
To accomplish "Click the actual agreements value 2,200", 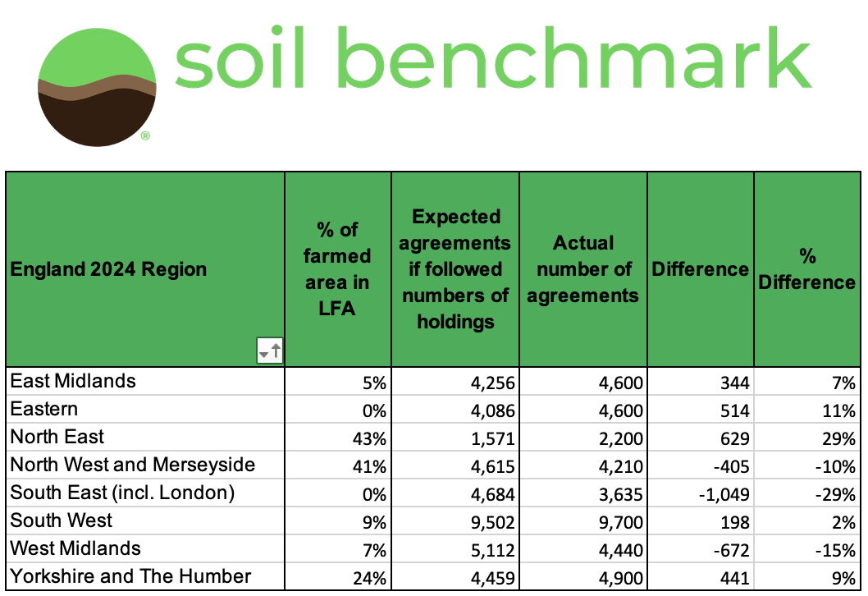I will 583,437.
